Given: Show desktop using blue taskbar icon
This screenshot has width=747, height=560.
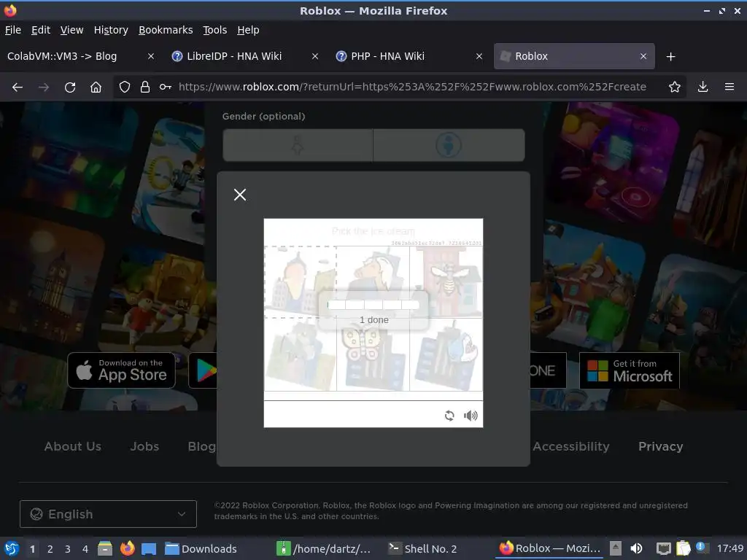Looking at the screenshot, I should point(149,548).
